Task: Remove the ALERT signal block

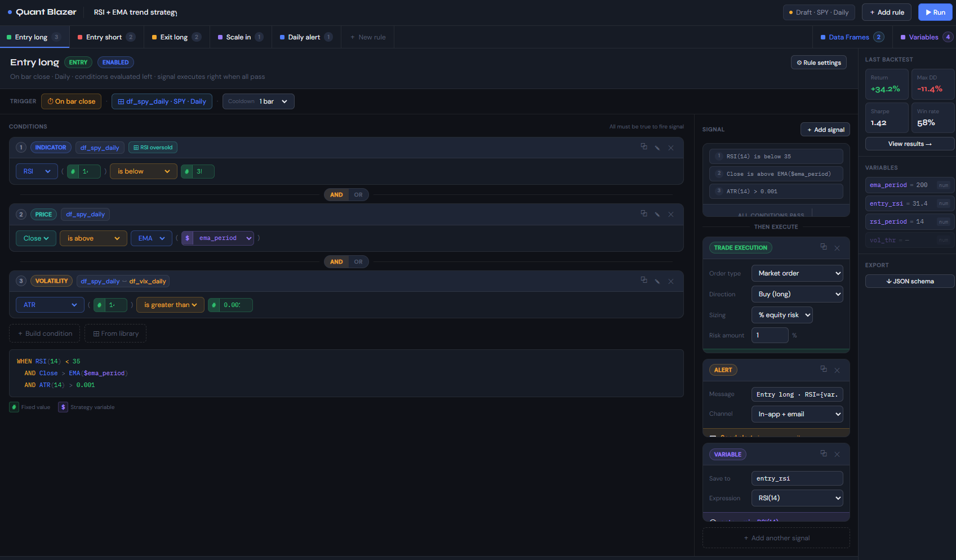Action: [x=837, y=370]
